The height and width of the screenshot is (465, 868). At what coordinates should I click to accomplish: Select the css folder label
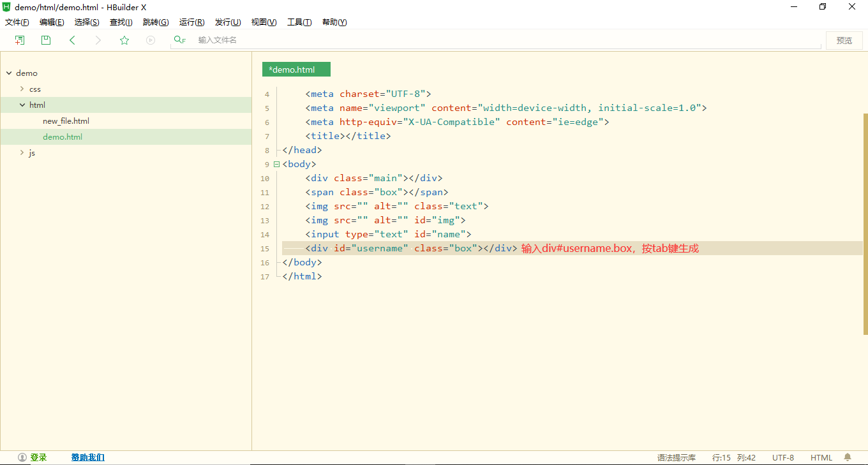pos(35,89)
